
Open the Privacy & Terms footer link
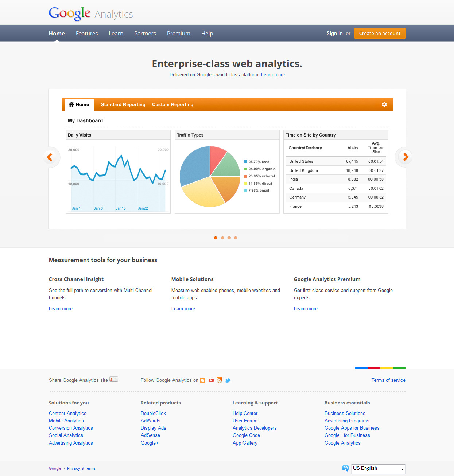(81, 469)
